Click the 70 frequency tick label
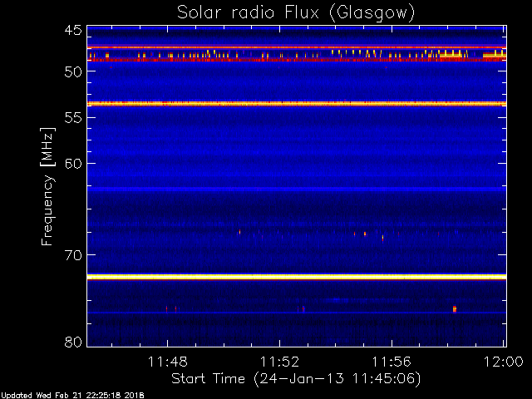Screen dimensions: 532x399 73,255
